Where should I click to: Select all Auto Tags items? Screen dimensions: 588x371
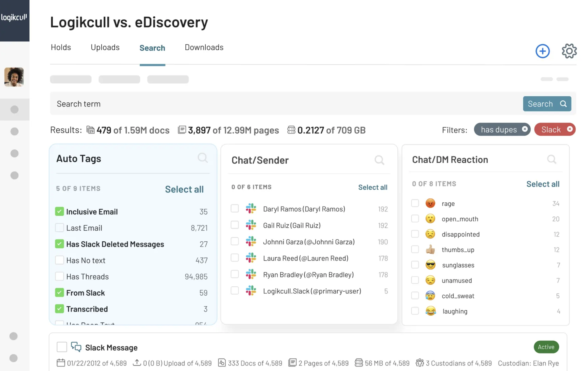pos(184,189)
